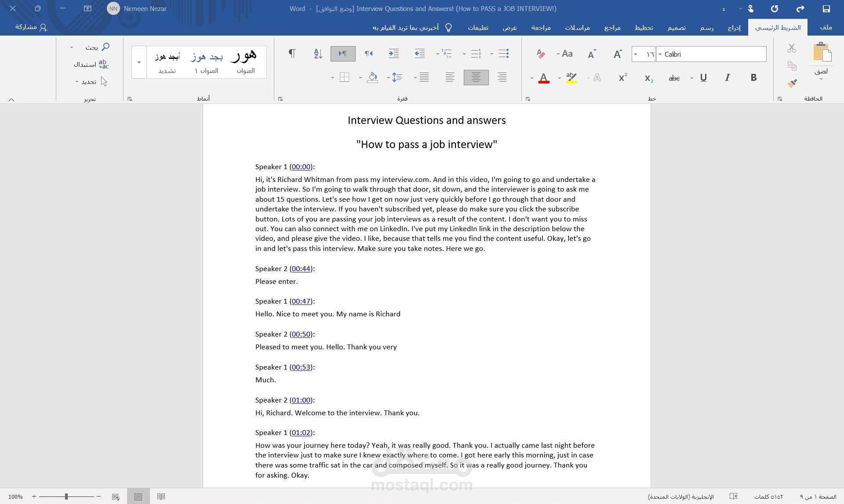Image resolution: width=844 pixels, height=504 pixels.
Task: Click the Copy icon in clipboard group
Action: (x=792, y=66)
